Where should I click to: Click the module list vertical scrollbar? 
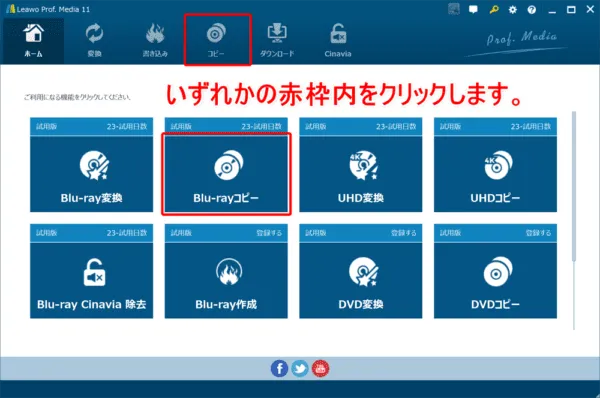click(x=574, y=186)
